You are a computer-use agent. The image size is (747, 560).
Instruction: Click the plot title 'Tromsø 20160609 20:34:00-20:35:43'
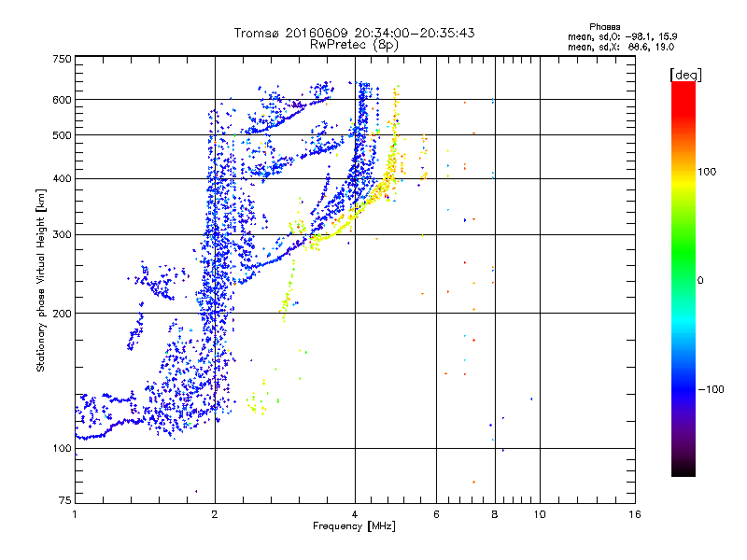pos(354,33)
